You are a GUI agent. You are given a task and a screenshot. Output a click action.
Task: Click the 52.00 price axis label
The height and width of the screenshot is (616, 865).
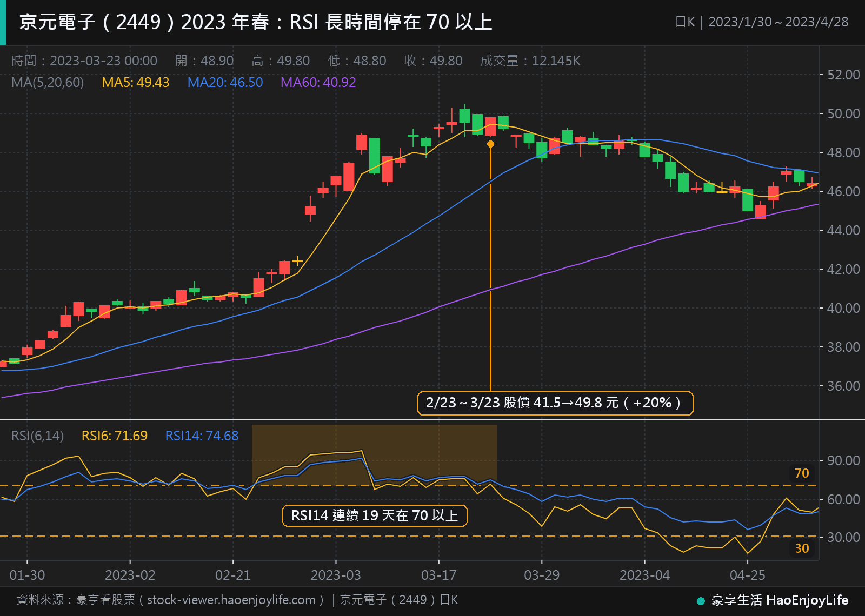point(843,75)
